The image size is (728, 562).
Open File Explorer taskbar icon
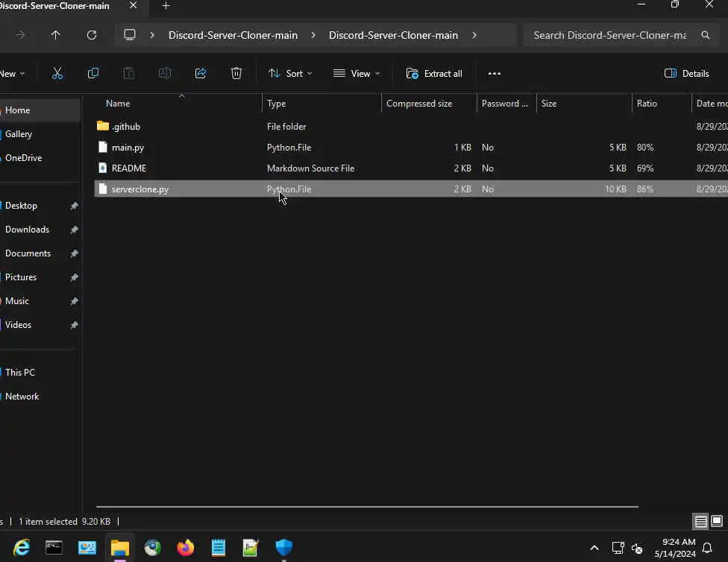pos(120,548)
